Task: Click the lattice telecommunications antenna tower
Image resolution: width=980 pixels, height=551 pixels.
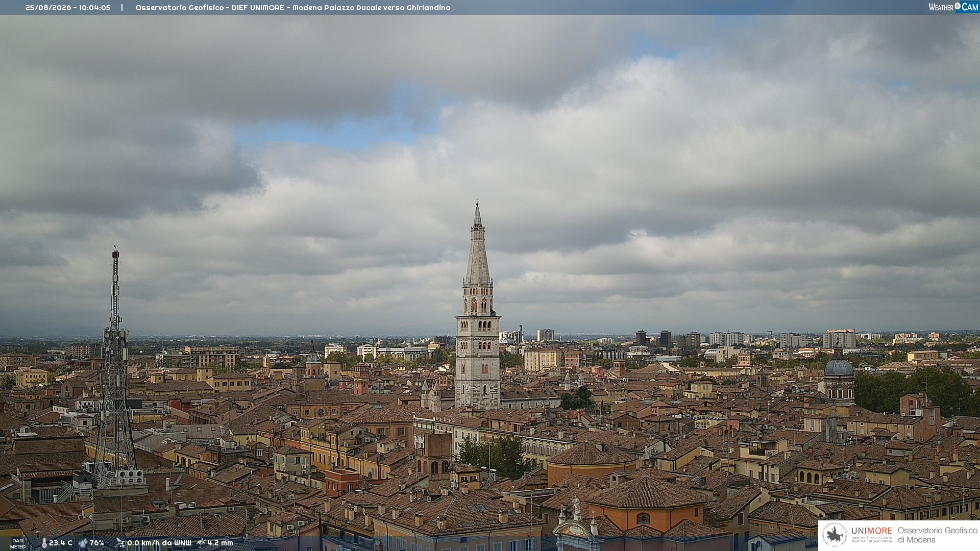Action: [115, 367]
